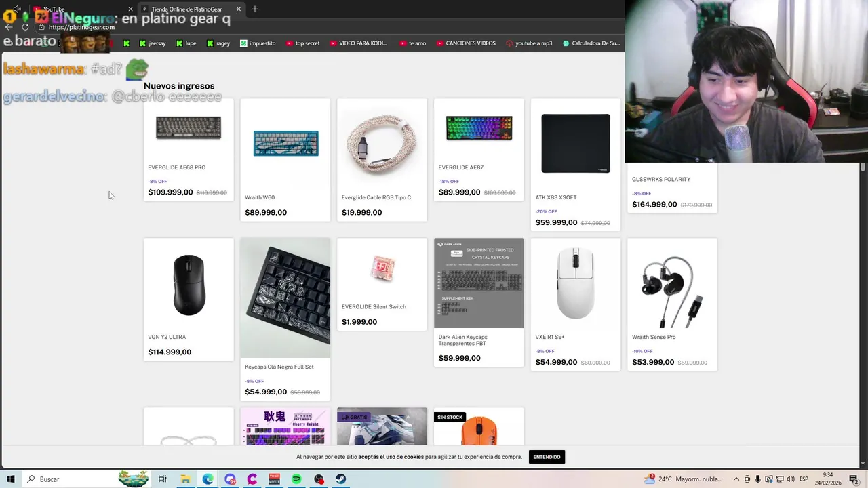This screenshot has height=488, width=868.
Task: Click the microphone tray icon
Action: 758,479
